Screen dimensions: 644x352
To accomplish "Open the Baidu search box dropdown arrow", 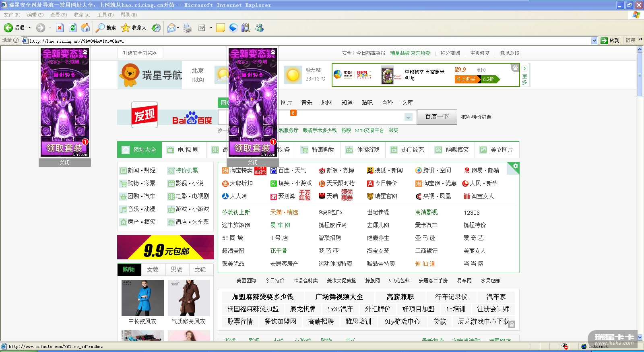I will pyautogui.click(x=408, y=117).
